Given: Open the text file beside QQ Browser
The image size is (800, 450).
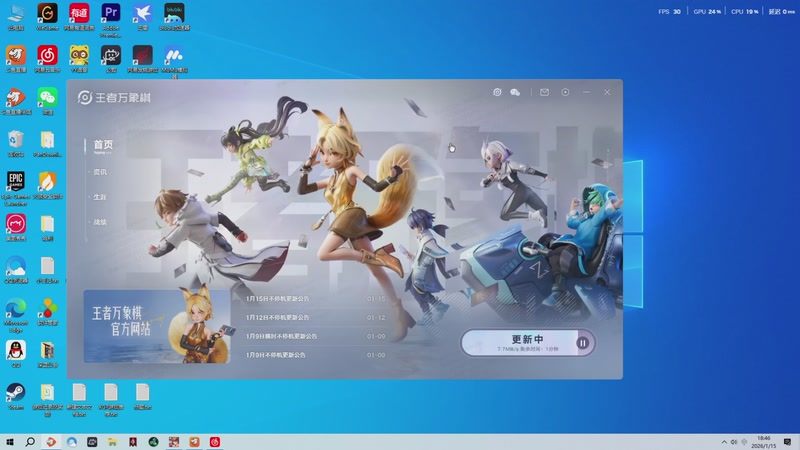Looking at the screenshot, I should click(47, 270).
